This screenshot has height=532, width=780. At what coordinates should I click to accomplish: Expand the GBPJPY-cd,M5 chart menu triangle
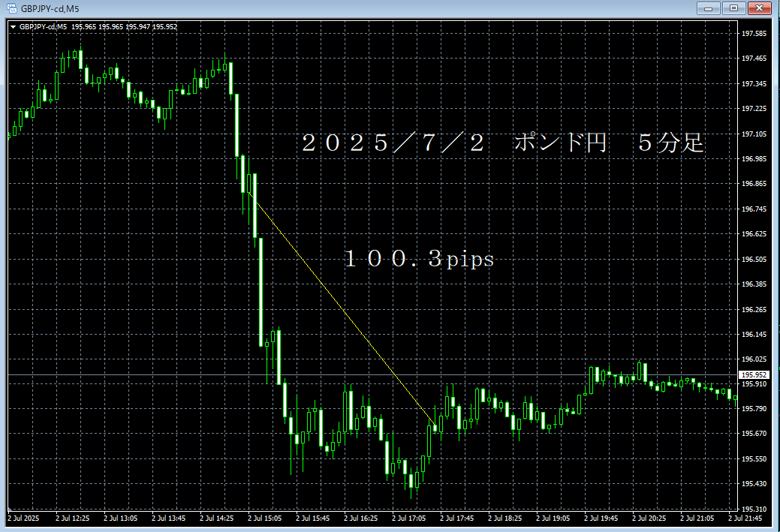(x=14, y=27)
